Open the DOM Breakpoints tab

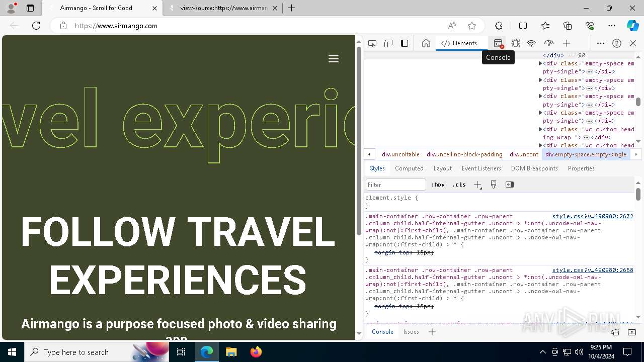click(x=534, y=168)
